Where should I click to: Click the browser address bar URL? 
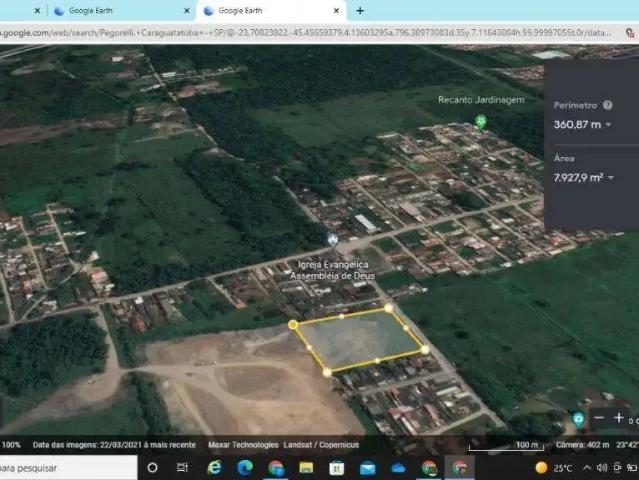point(306,33)
